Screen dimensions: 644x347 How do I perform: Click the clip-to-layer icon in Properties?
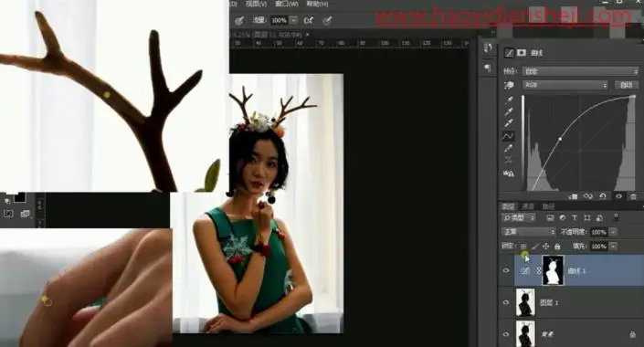point(574,196)
